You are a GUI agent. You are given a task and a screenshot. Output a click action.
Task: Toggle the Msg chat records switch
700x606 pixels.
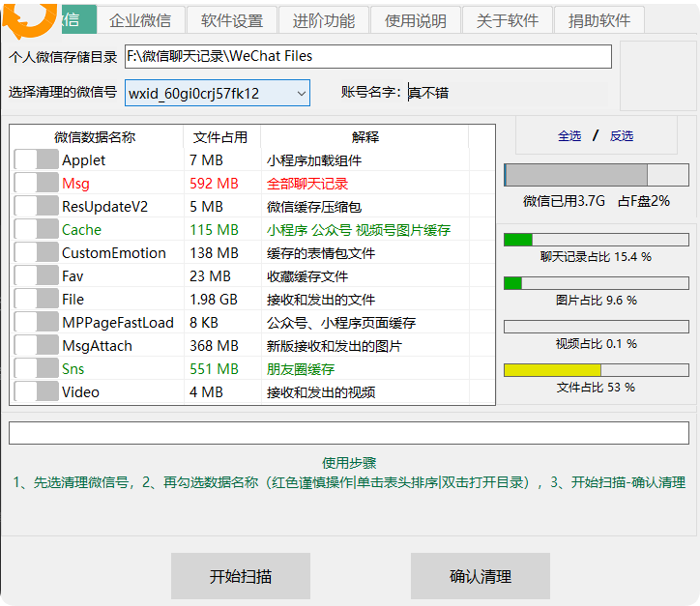[x=36, y=183]
